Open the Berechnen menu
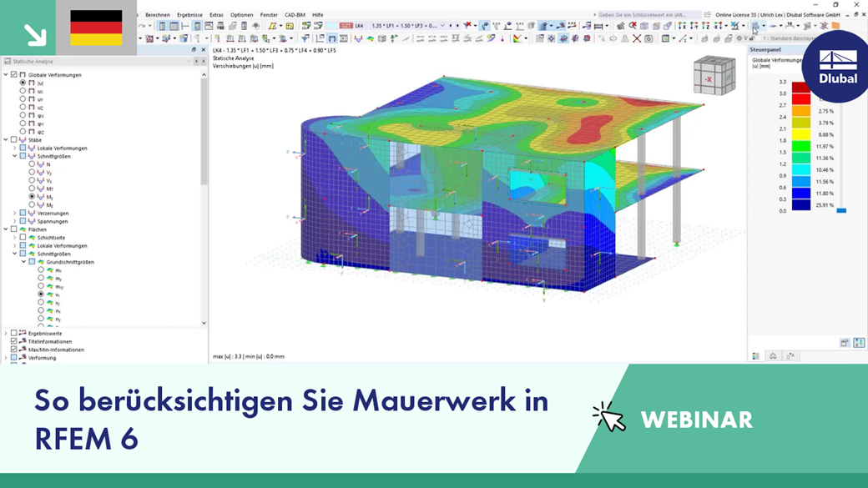The image size is (868, 488). (158, 15)
